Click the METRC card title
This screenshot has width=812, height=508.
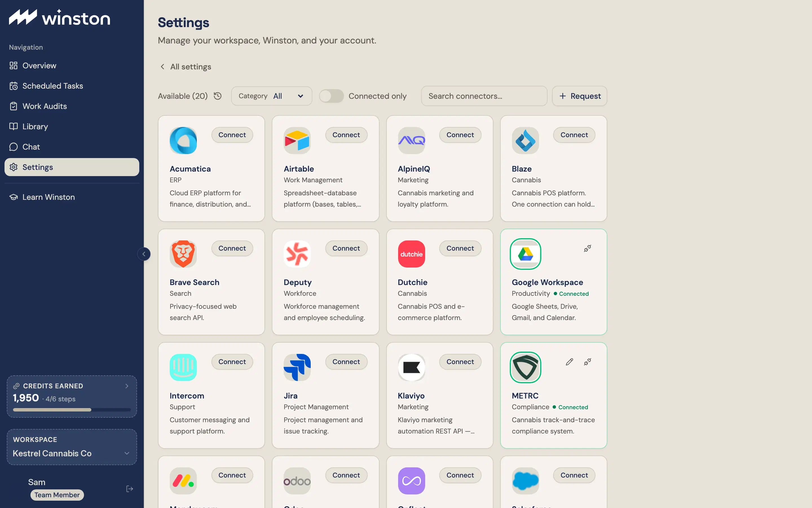coord(525,396)
